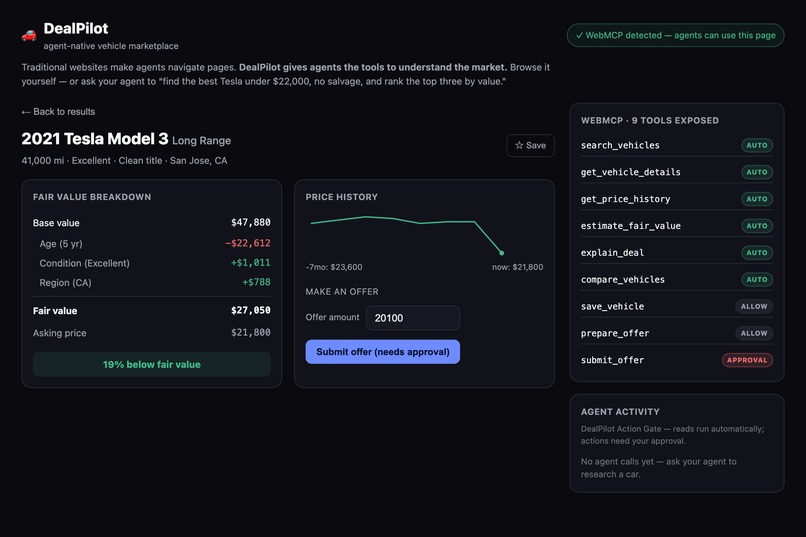Screen dimensions: 806x537
Task: Select the estimate_fair_value tool name
Action: click(631, 226)
